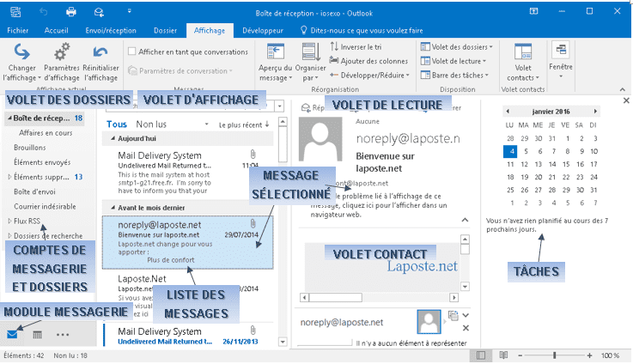Click Ajouter des colonnes
The width and height of the screenshot is (633, 364).
(x=369, y=61)
